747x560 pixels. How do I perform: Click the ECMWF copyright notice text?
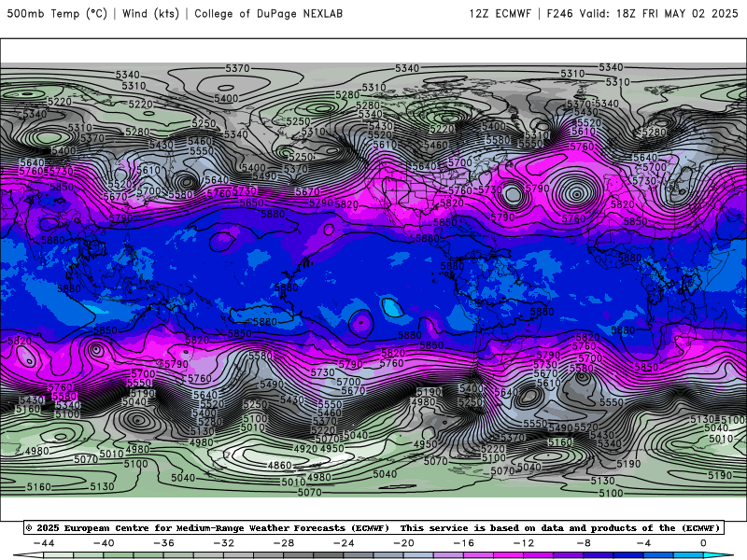[373, 527]
